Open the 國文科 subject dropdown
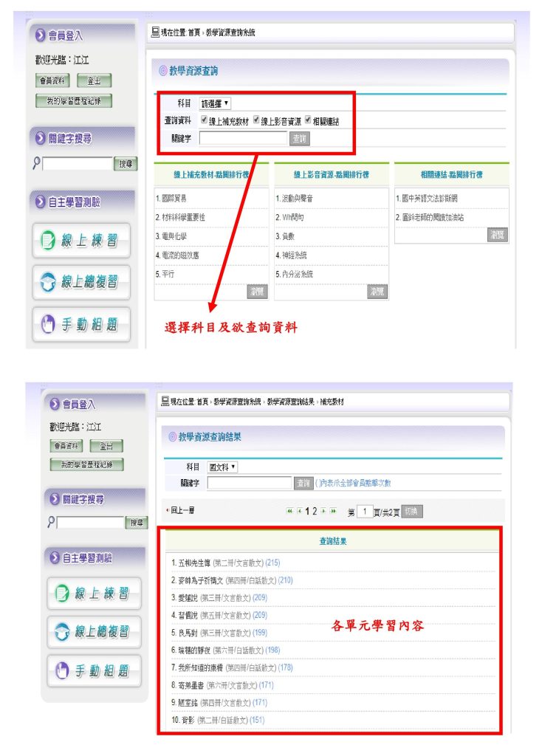The height and width of the screenshot is (756, 542). (223, 467)
